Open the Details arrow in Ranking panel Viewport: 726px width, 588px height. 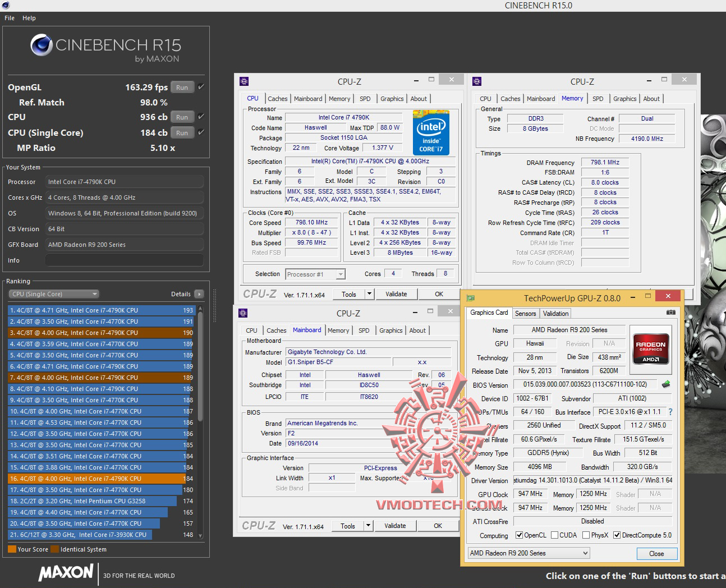199,294
